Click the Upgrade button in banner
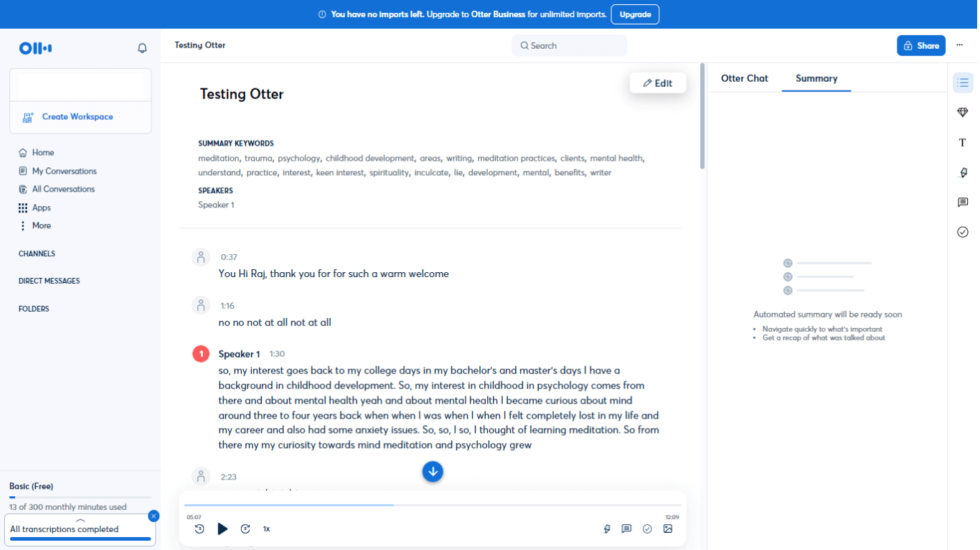 pyautogui.click(x=635, y=14)
